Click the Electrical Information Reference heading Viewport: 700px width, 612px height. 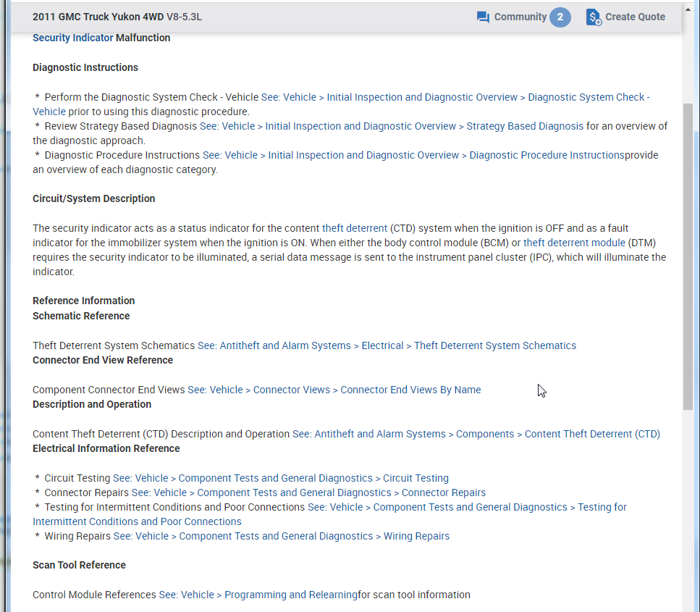pos(106,448)
